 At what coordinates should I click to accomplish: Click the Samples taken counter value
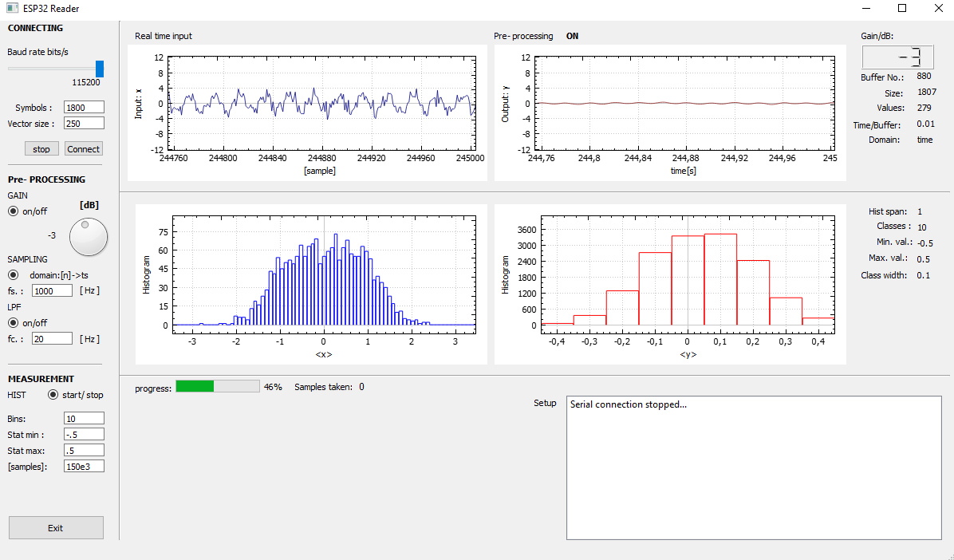tap(361, 387)
